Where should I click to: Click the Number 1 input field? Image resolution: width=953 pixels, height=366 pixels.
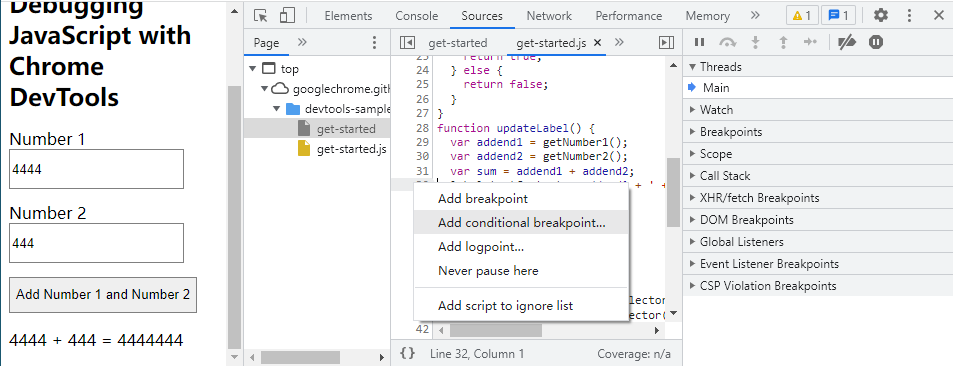point(97,169)
